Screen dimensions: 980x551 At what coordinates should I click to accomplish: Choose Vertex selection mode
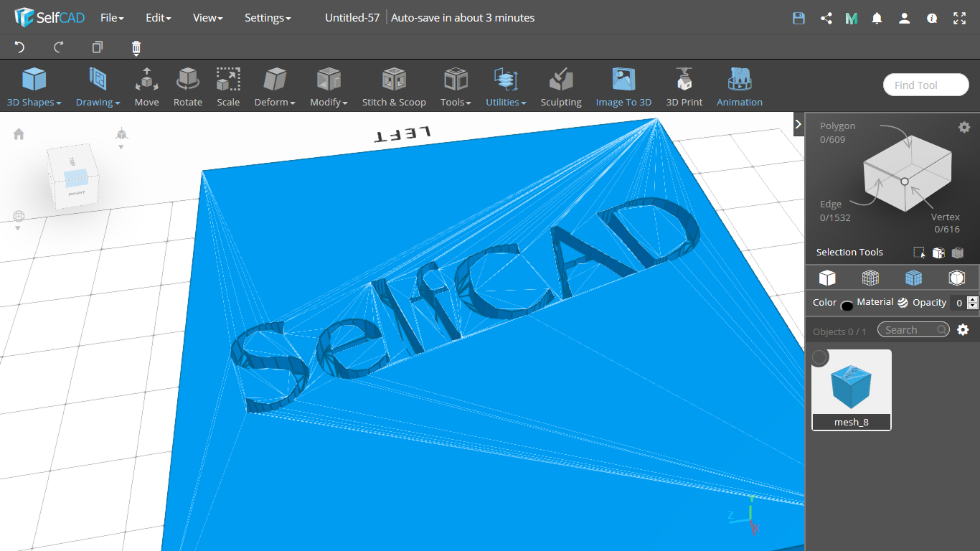click(x=946, y=223)
